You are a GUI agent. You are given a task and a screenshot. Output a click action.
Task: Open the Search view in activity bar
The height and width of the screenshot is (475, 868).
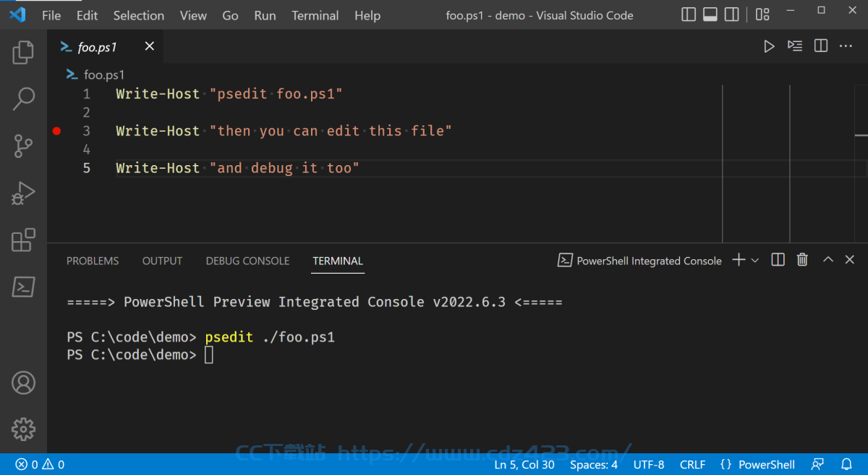23,98
